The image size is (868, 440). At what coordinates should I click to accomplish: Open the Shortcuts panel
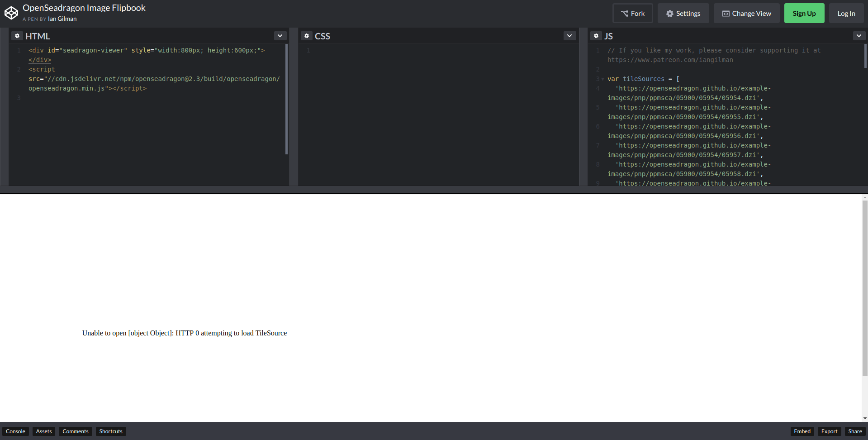(x=110, y=431)
